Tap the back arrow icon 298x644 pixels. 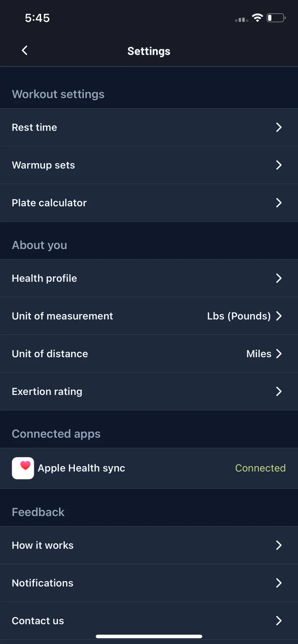coord(24,50)
